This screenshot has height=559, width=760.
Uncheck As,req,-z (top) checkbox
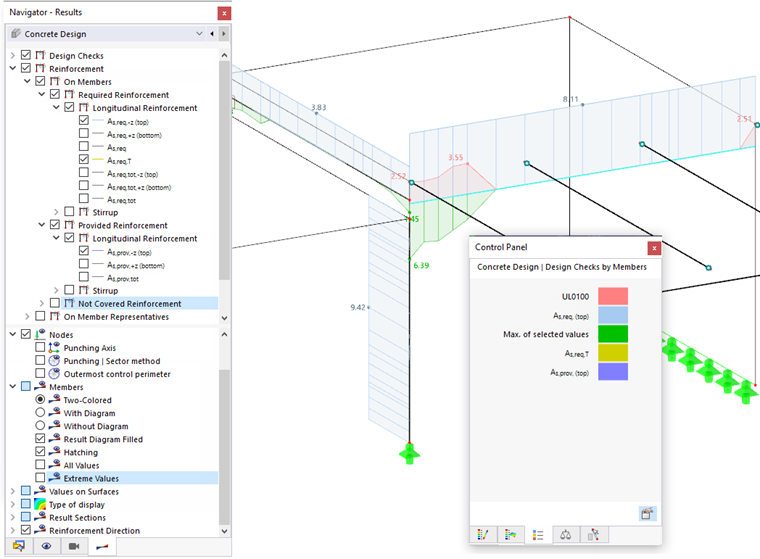click(x=84, y=120)
